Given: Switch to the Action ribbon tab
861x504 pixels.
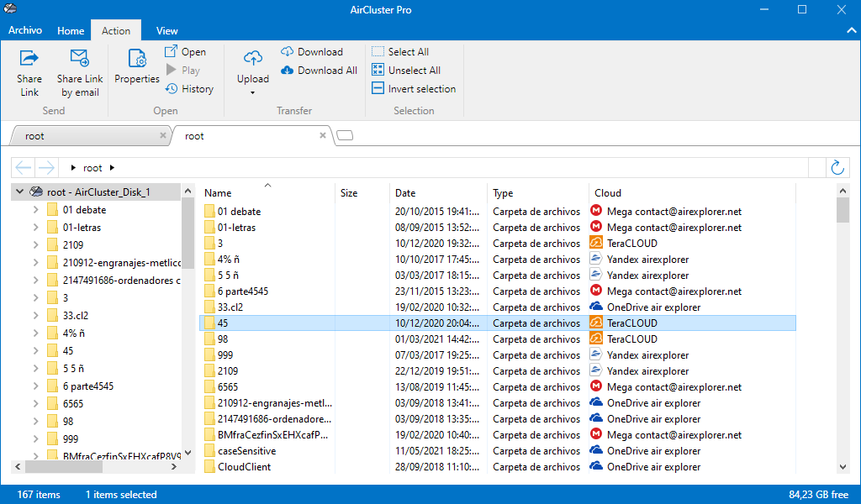Looking at the screenshot, I should coord(116,31).
